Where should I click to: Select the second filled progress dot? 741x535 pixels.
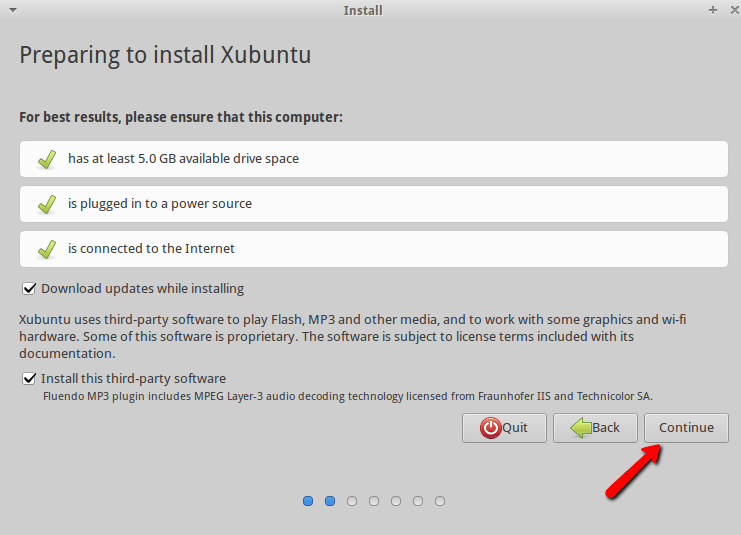[x=330, y=501]
